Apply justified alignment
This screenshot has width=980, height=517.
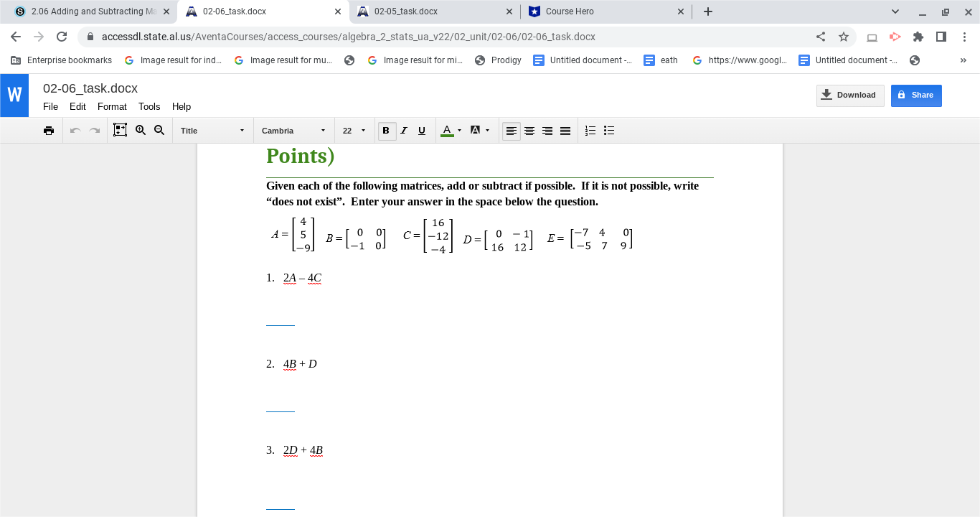pyautogui.click(x=565, y=130)
